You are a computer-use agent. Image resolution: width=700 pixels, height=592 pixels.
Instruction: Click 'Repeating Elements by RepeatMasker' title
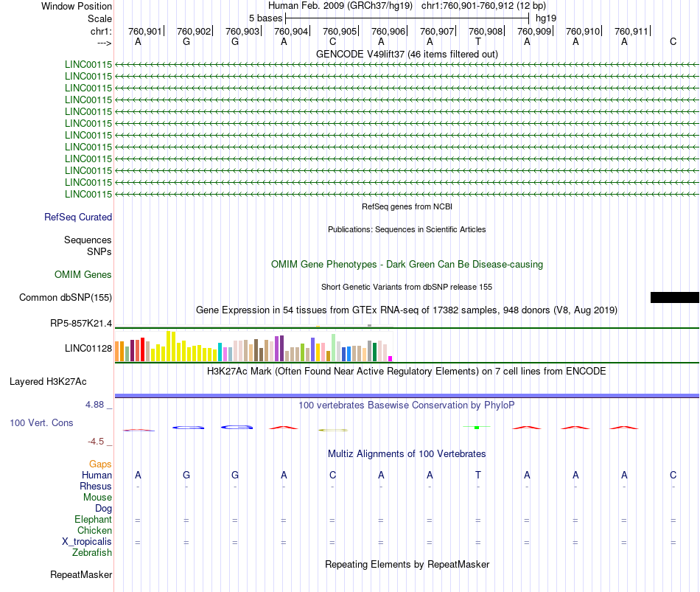coord(407,564)
